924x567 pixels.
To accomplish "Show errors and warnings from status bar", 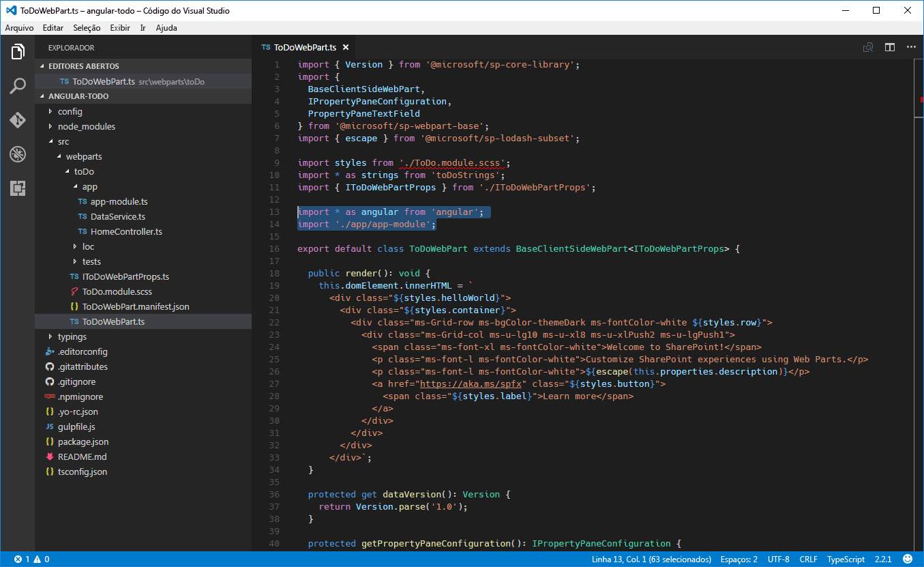I will pyautogui.click(x=31, y=559).
